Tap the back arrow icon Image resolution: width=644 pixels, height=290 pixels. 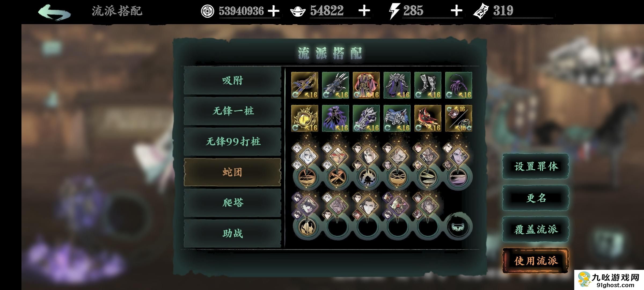pos(55,12)
